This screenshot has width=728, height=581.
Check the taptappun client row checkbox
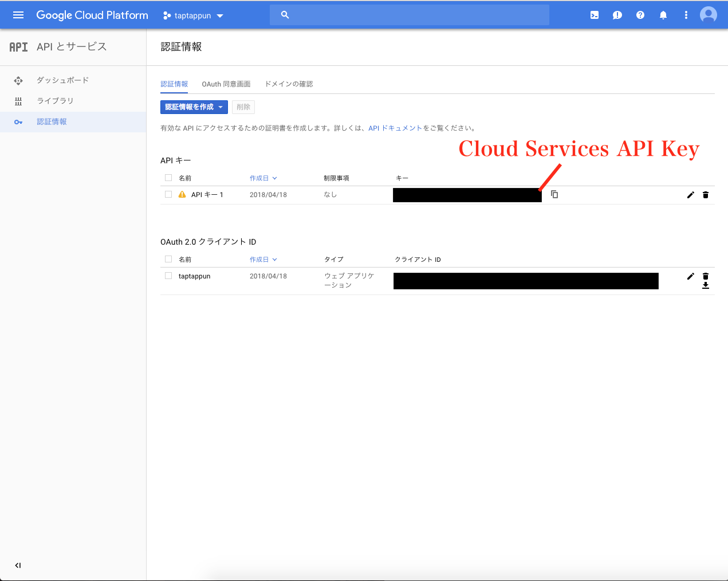(168, 276)
